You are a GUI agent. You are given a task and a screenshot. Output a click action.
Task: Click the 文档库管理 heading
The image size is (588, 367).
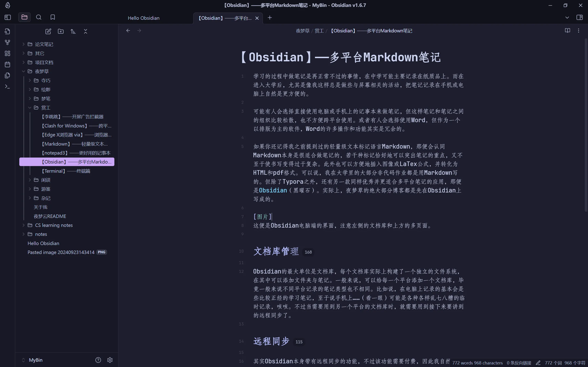(276, 251)
